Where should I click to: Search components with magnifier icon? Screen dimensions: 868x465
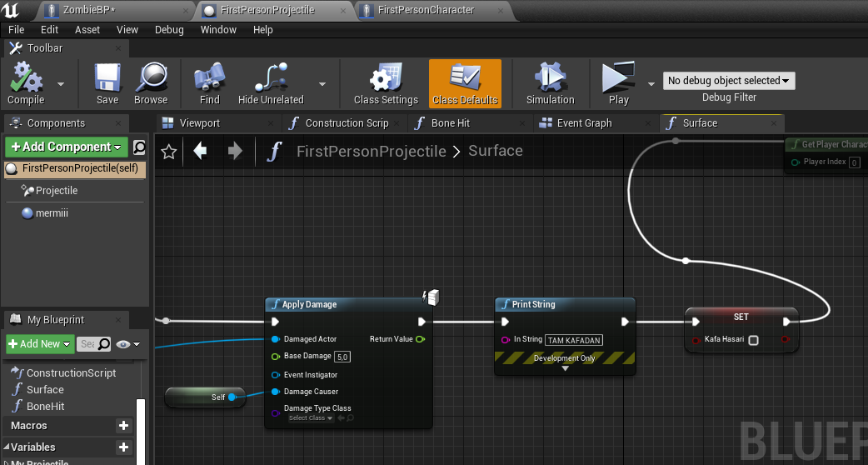tap(139, 147)
